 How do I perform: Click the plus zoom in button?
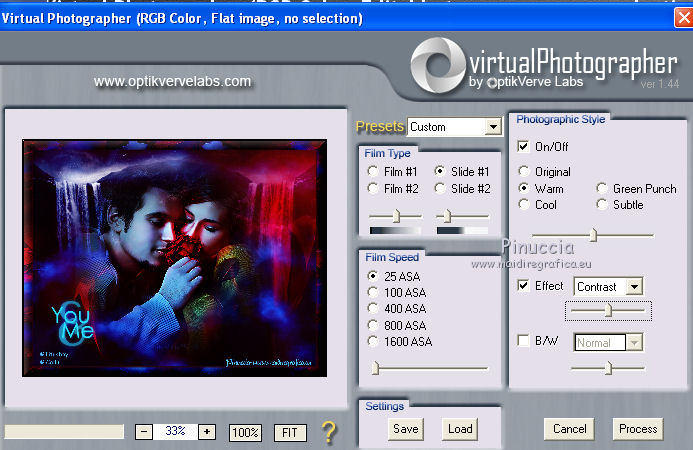[x=207, y=432]
